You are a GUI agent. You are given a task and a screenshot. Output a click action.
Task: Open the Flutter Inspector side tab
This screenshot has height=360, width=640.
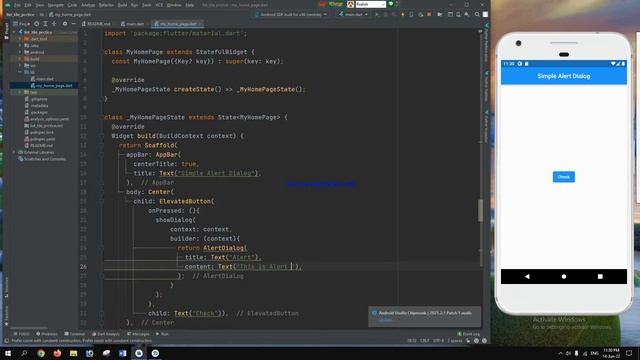(486, 128)
